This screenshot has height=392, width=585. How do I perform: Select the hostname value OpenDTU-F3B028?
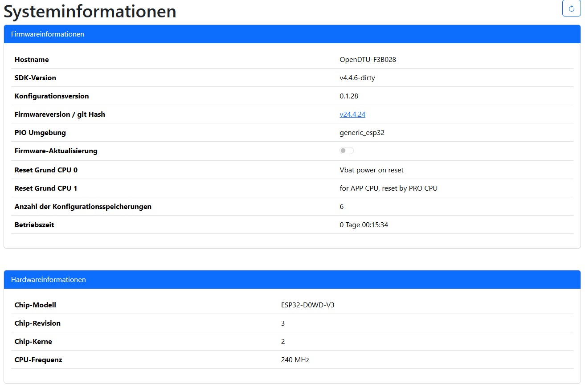tap(368, 60)
